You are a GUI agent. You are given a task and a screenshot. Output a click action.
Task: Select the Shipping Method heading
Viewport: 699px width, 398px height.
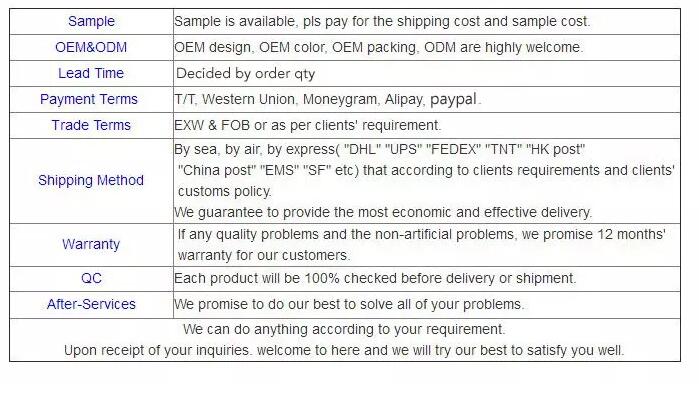click(91, 181)
